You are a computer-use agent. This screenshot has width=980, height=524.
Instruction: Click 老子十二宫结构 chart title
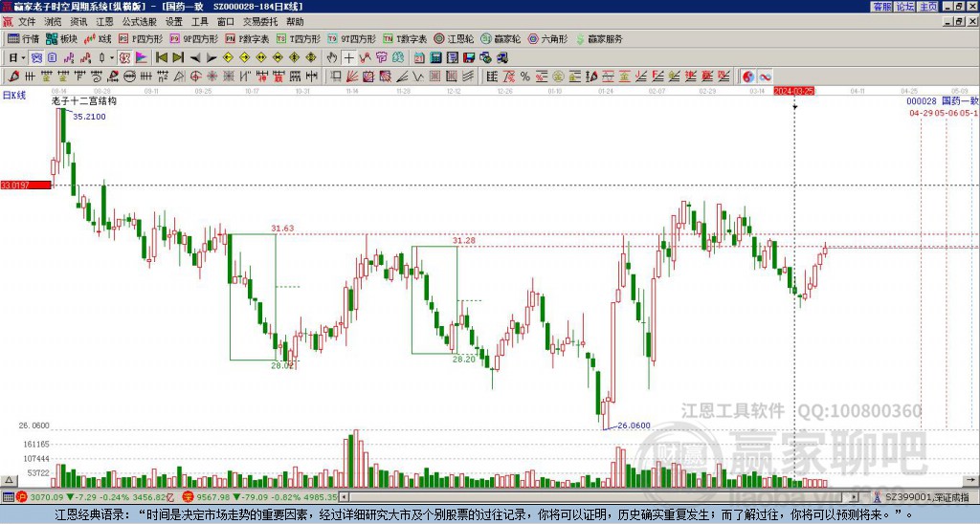(84, 100)
